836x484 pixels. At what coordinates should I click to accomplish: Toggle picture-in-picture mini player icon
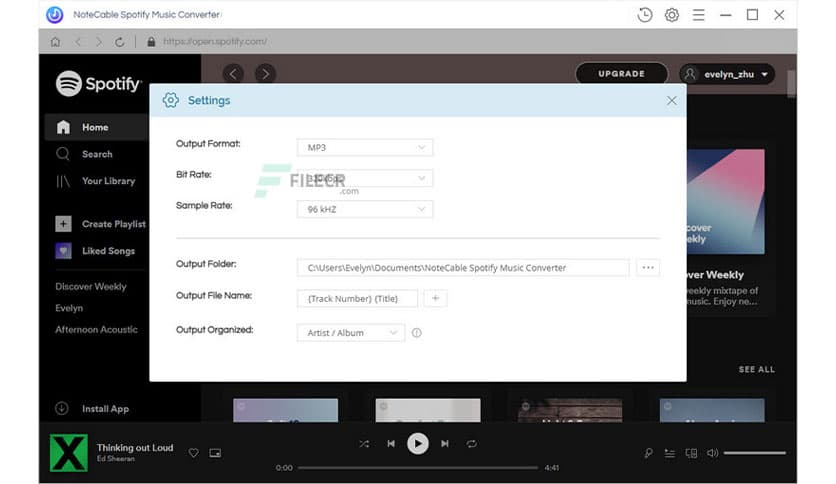[x=215, y=453]
